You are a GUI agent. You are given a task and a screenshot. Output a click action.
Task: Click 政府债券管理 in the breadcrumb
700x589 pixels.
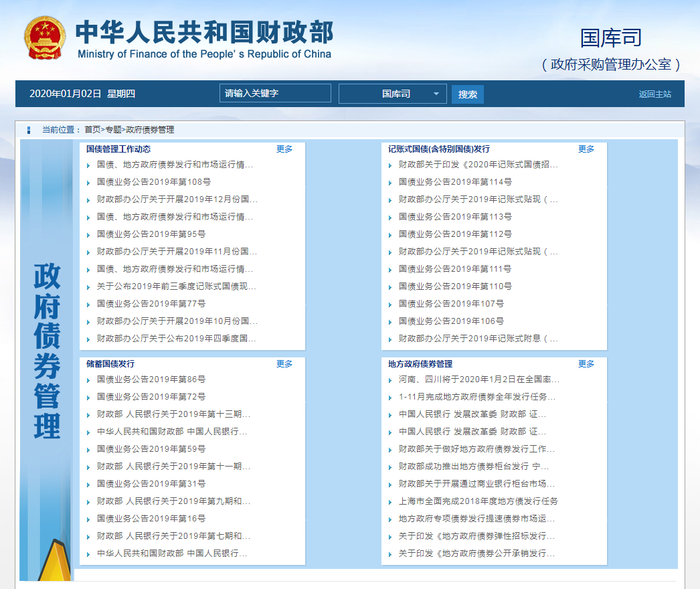coord(150,129)
